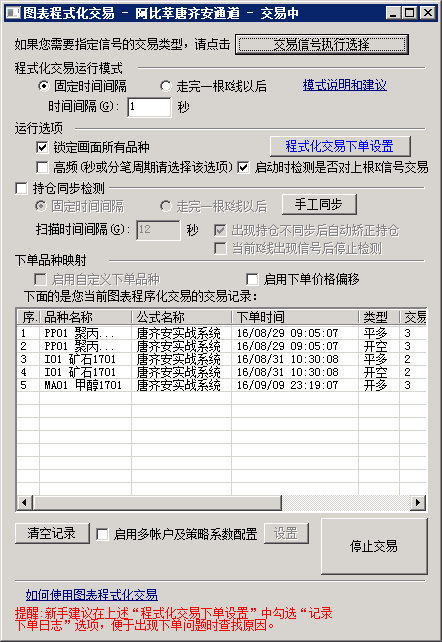Enable 持仓同步检测 checkbox
The image size is (442, 642).
21,188
